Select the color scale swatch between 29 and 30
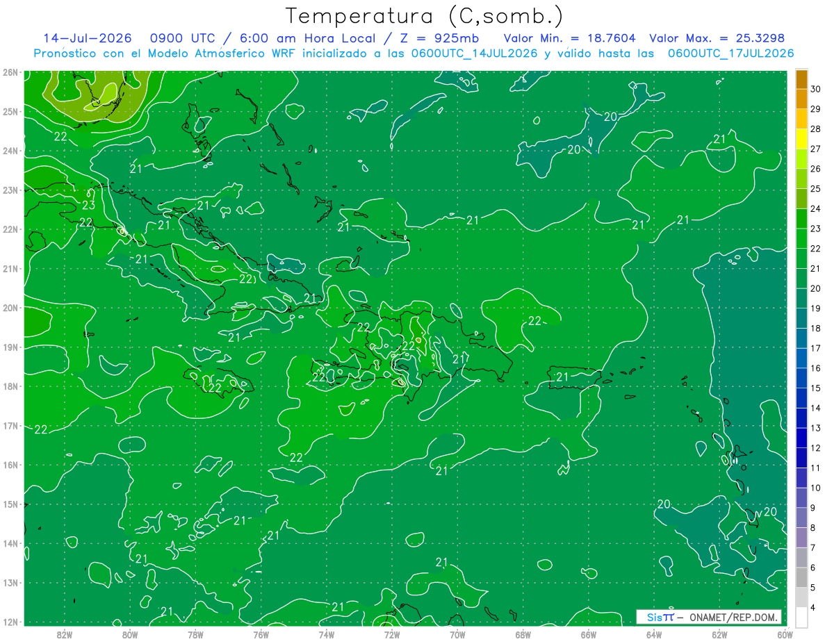 (x=801, y=99)
